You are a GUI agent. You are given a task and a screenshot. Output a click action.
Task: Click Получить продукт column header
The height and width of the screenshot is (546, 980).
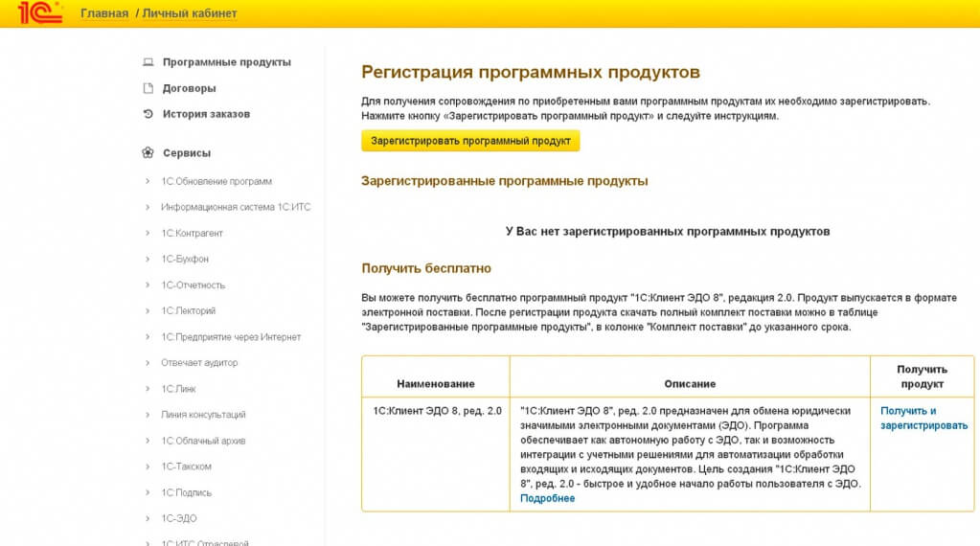click(922, 376)
